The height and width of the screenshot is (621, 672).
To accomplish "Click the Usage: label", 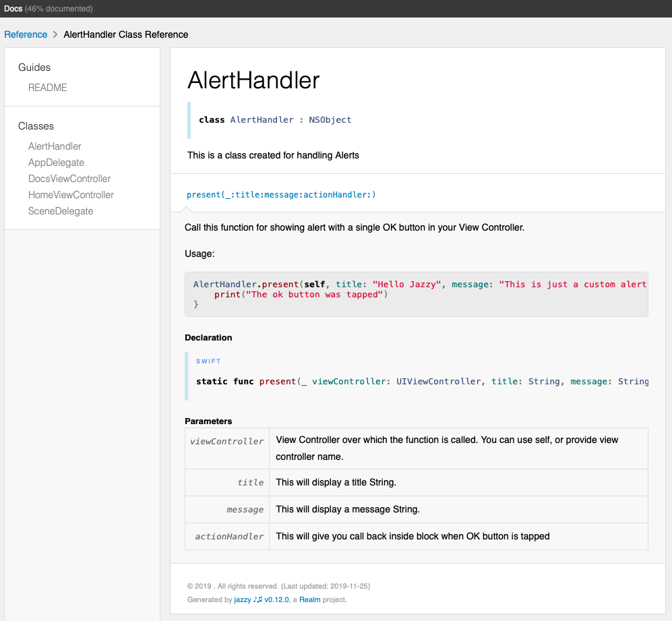I will point(200,254).
